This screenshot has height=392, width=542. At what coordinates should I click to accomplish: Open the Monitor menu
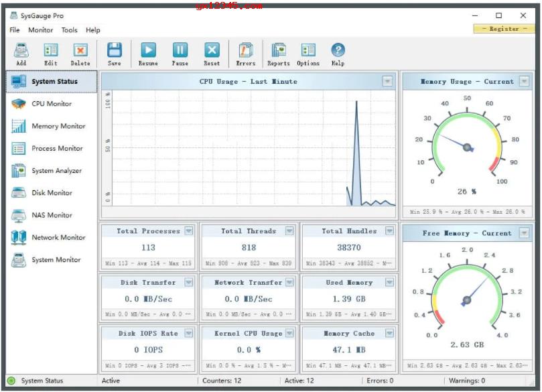tap(41, 30)
